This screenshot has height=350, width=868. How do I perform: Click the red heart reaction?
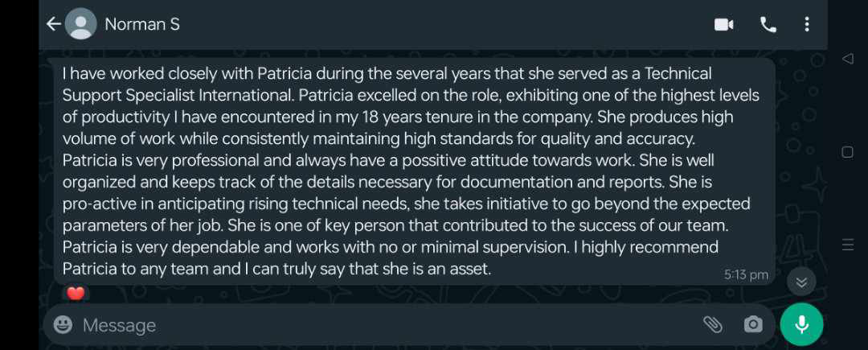[76, 294]
